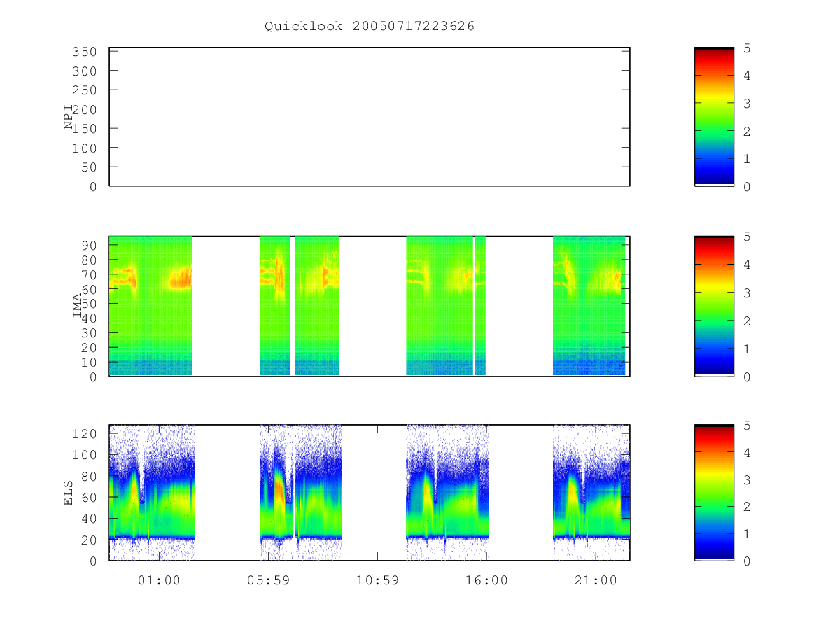Click the IMA panel colorbar
The height and width of the screenshot is (630, 840).
tap(714, 307)
